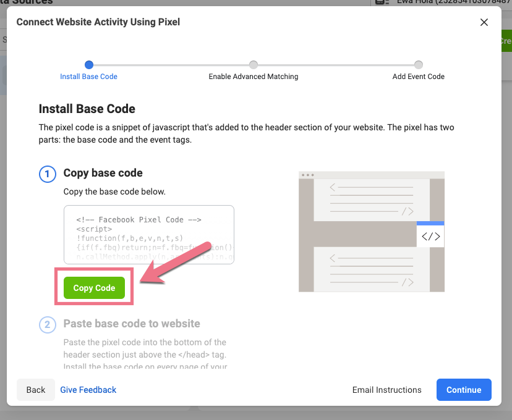Choose Email Instructions
Viewport: 512px width, 420px height.
tap(386, 390)
